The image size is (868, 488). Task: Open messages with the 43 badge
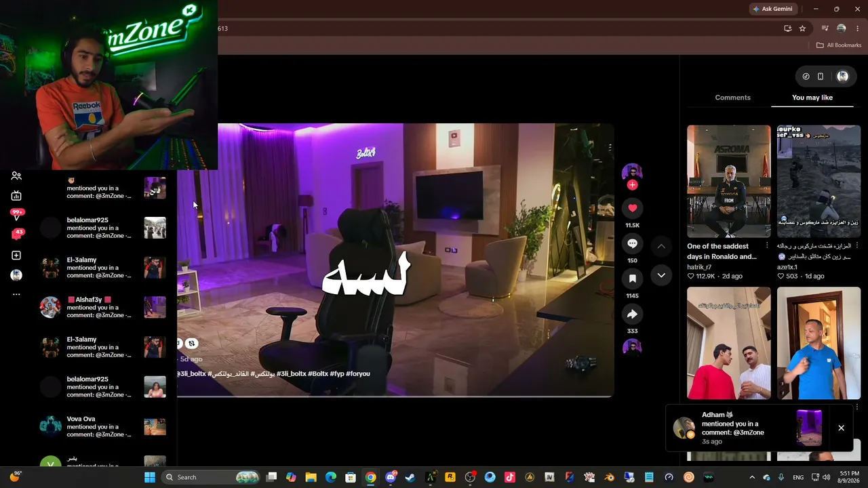coord(17,235)
